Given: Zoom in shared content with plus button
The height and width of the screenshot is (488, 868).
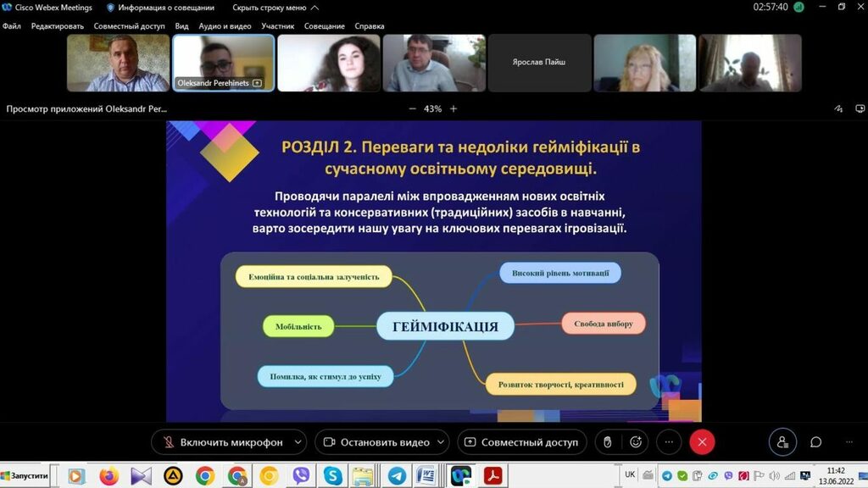Looking at the screenshot, I should pyautogui.click(x=453, y=108).
